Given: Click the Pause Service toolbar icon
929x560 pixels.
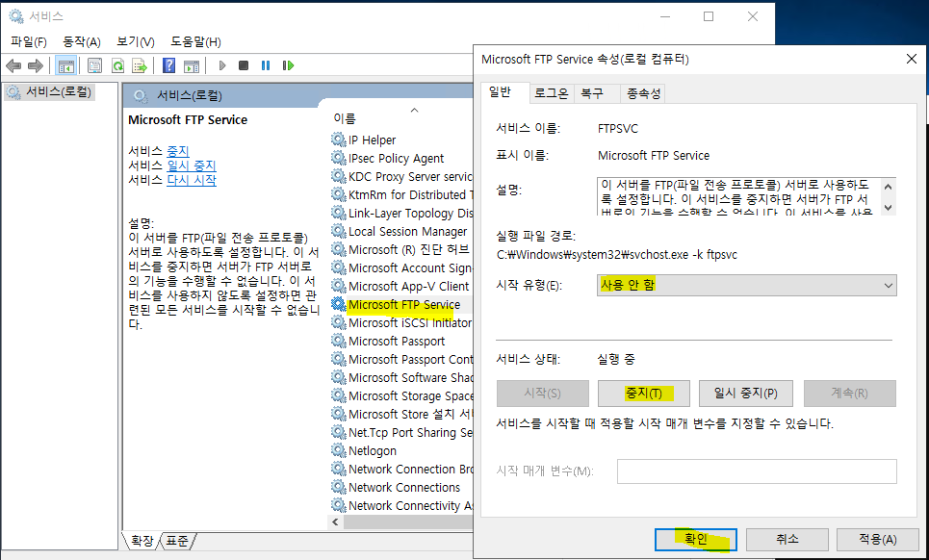Looking at the screenshot, I should click(x=266, y=65).
